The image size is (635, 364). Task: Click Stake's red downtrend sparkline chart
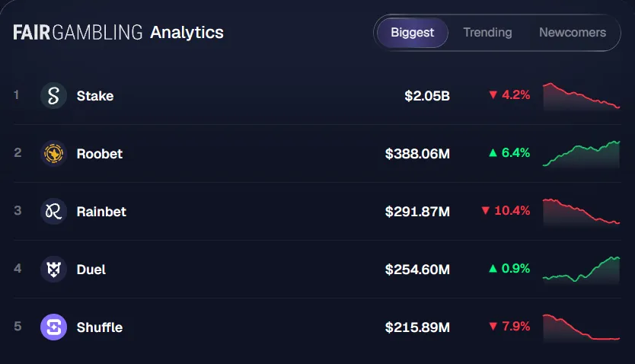point(581,97)
